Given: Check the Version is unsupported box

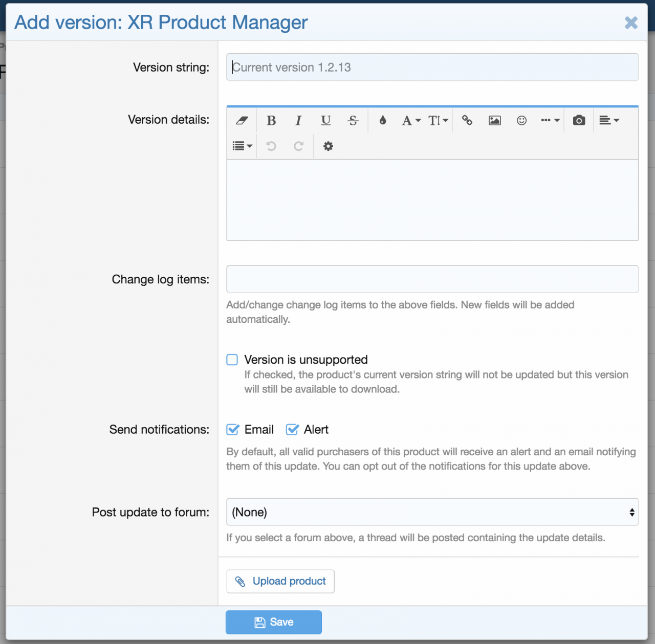Looking at the screenshot, I should tap(232, 360).
